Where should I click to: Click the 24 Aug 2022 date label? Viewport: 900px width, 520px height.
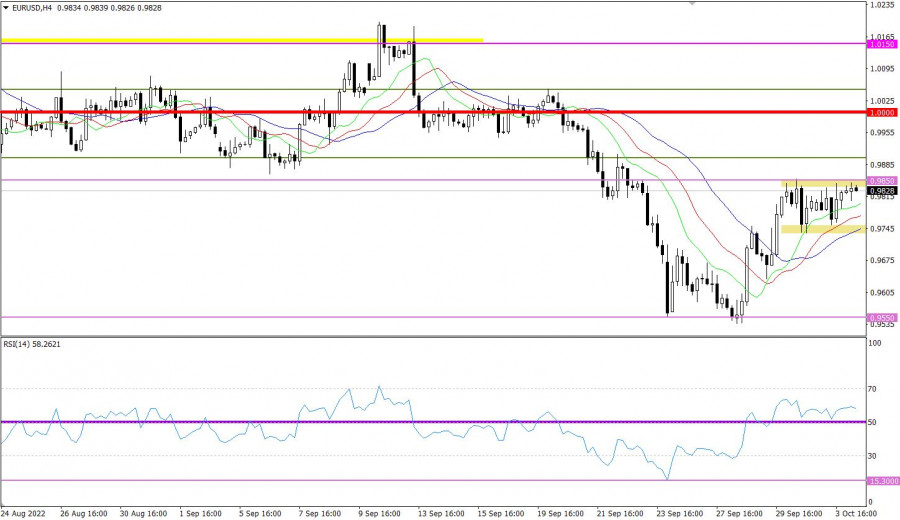point(24,512)
